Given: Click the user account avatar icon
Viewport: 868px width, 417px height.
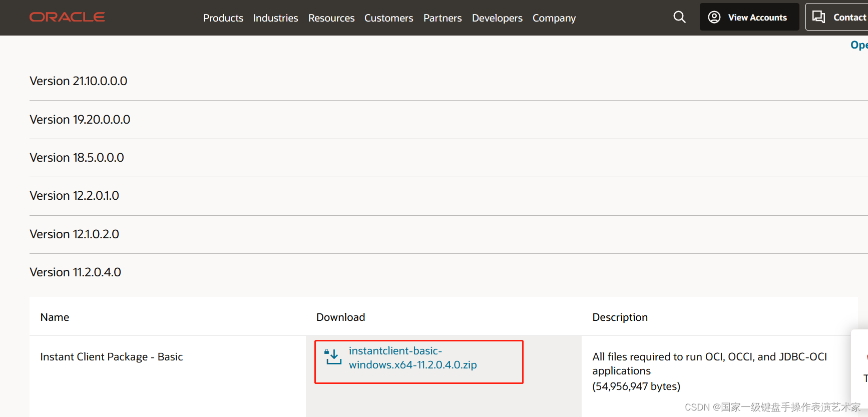Looking at the screenshot, I should click(714, 17).
